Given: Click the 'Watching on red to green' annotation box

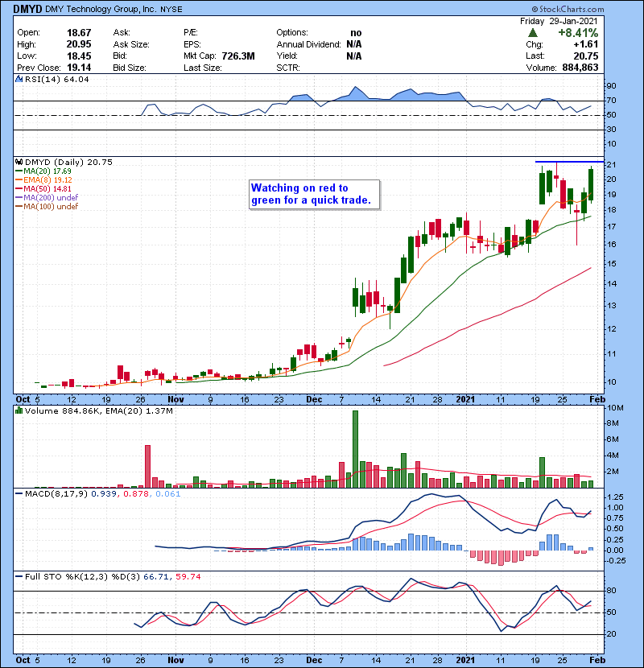Looking at the screenshot, I should point(314,194).
